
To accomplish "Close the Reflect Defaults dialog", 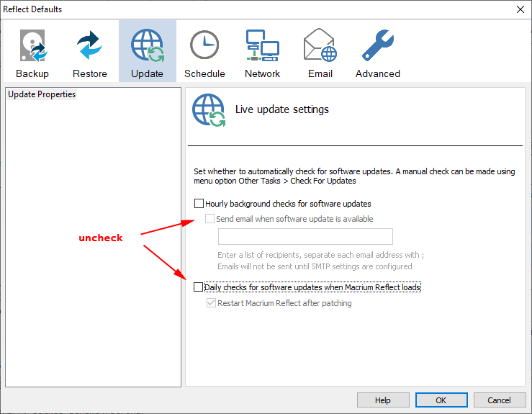I will [520, 9].
